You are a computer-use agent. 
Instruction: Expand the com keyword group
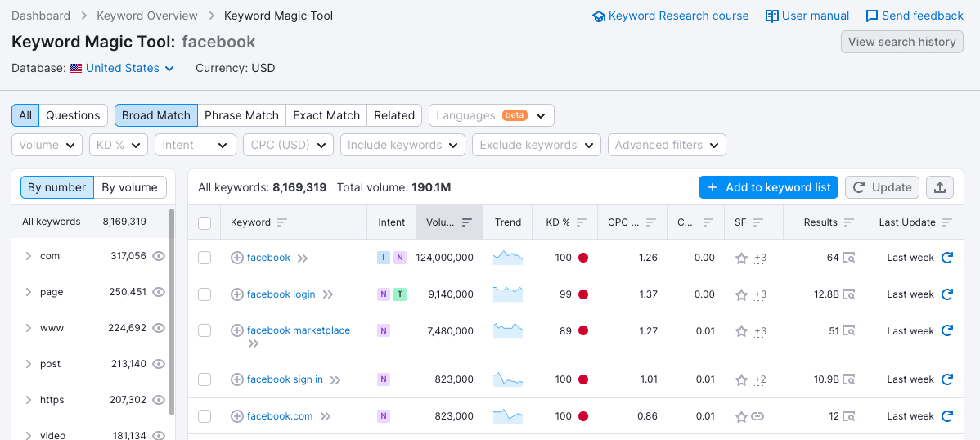(x=28, y=256)
